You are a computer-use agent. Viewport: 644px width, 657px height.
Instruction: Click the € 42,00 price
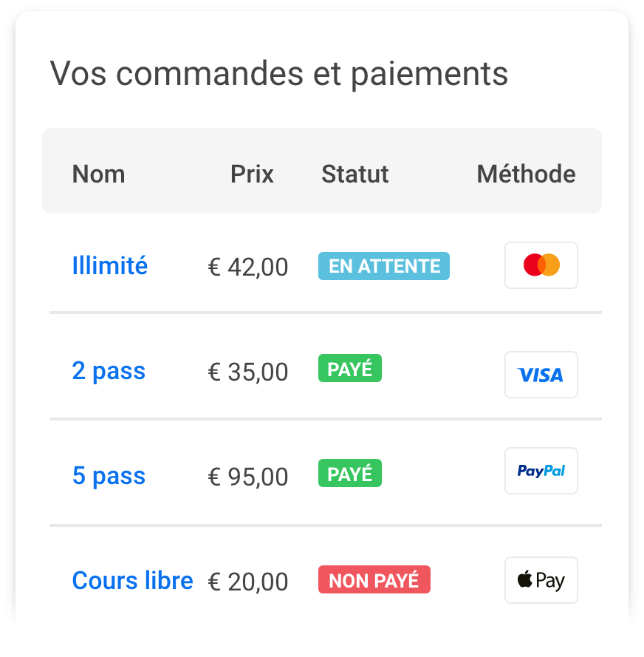(x=248, y=267)
